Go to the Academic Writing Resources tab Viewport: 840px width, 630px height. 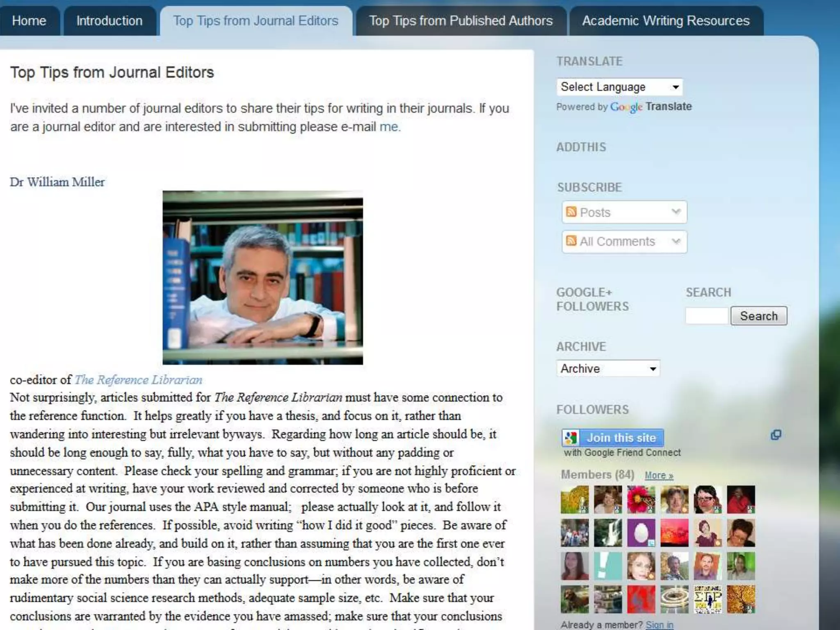666,21
